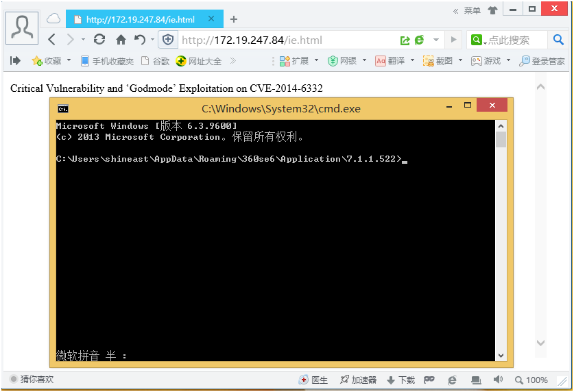Click the cmd.exe title bar text

[280, 108]
